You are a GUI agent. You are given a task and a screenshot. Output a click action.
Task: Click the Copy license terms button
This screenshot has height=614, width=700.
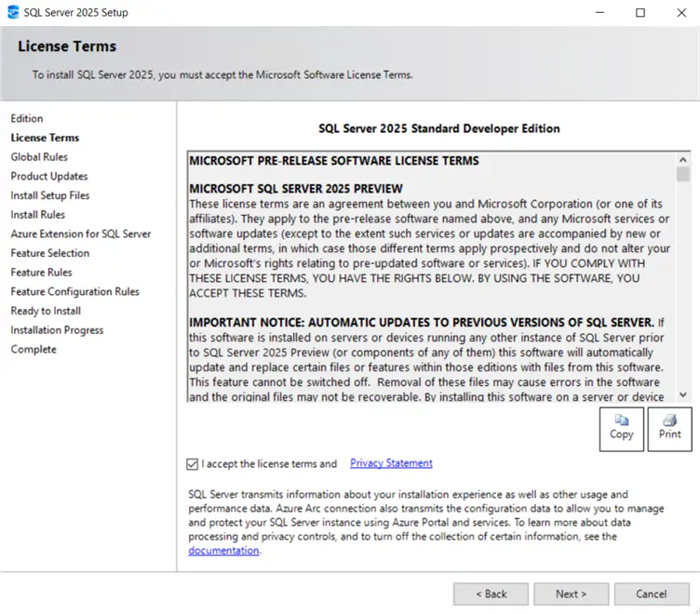click(622, 429)
